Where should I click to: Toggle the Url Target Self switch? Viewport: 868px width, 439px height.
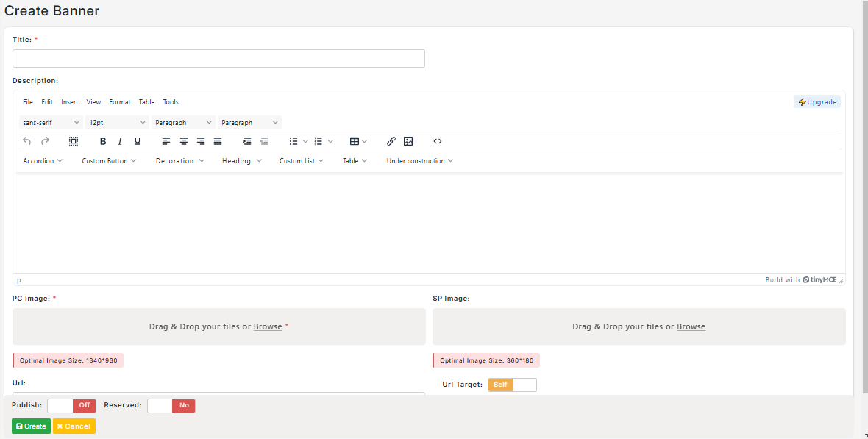(512, 385)
